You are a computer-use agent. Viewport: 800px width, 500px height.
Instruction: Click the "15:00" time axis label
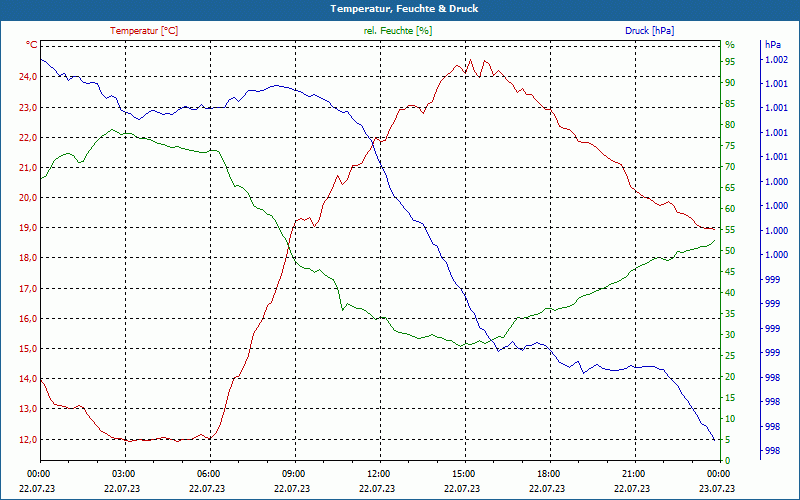(x=463, y=473)
